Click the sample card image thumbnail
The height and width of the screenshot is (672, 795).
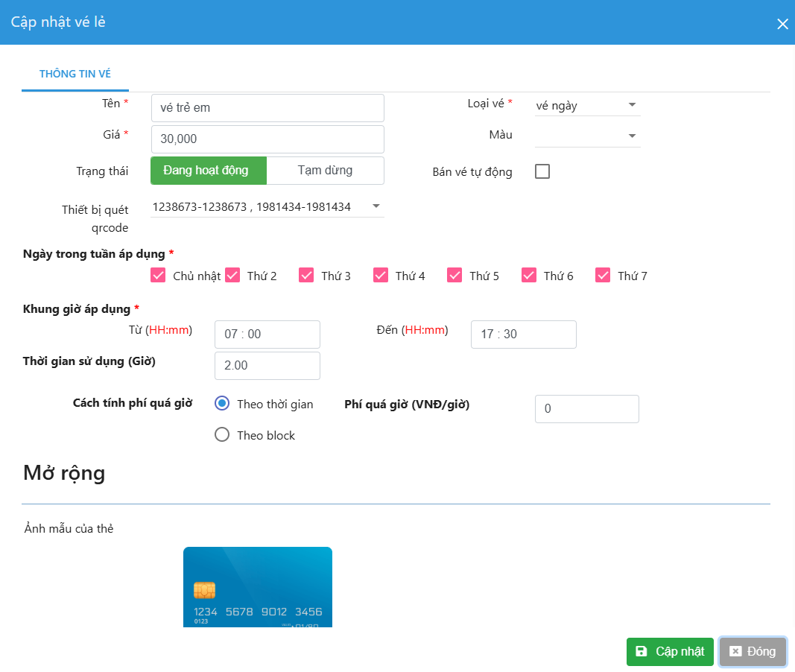point(258,587)
